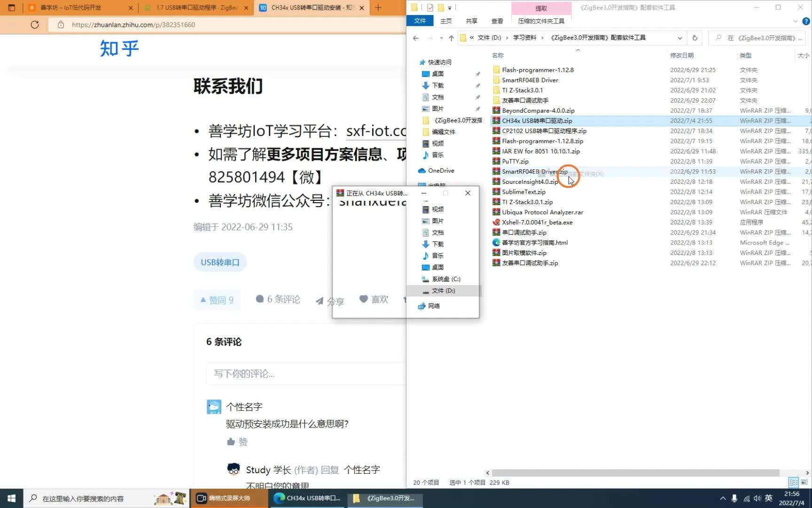Refresh the folder with the refresh icon

coord(695,38)
